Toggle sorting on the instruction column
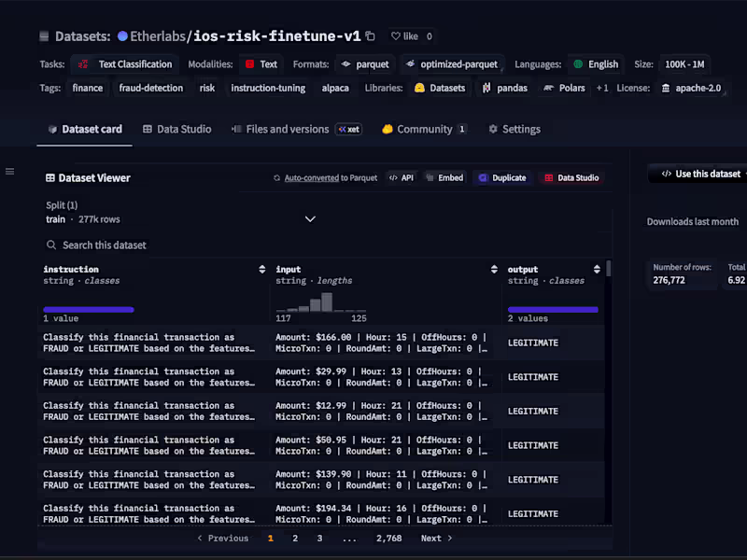 (261, 269)
